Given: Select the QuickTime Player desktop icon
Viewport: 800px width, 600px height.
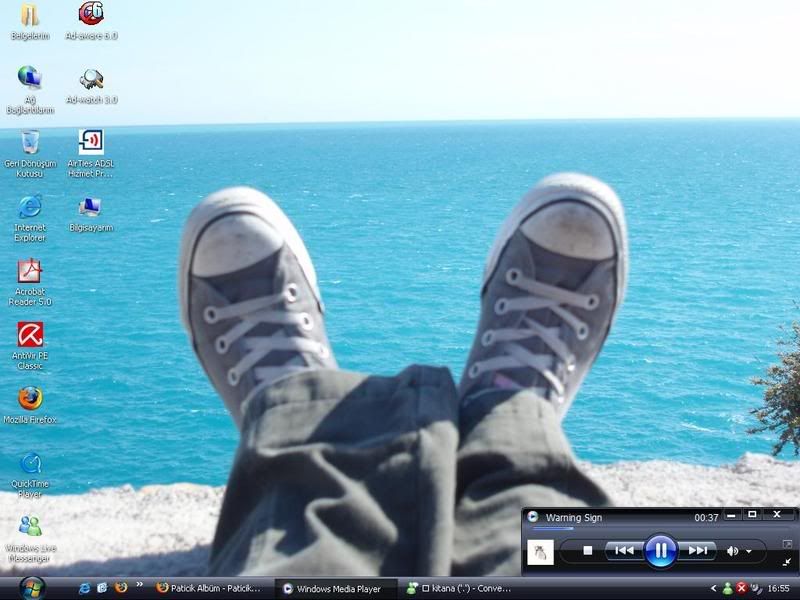Looking at the screenshot, I should click(x=30, y=463).
